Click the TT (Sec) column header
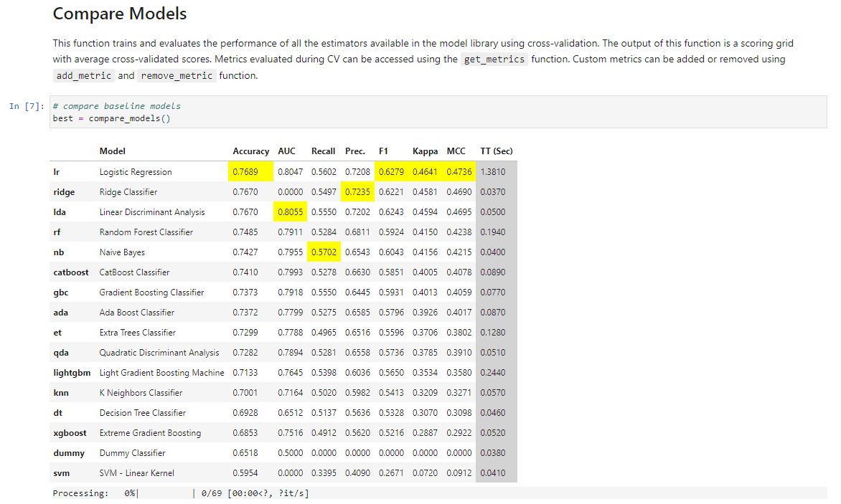The height and width of the screenshot is (504, 841). (x=496, y=151)
